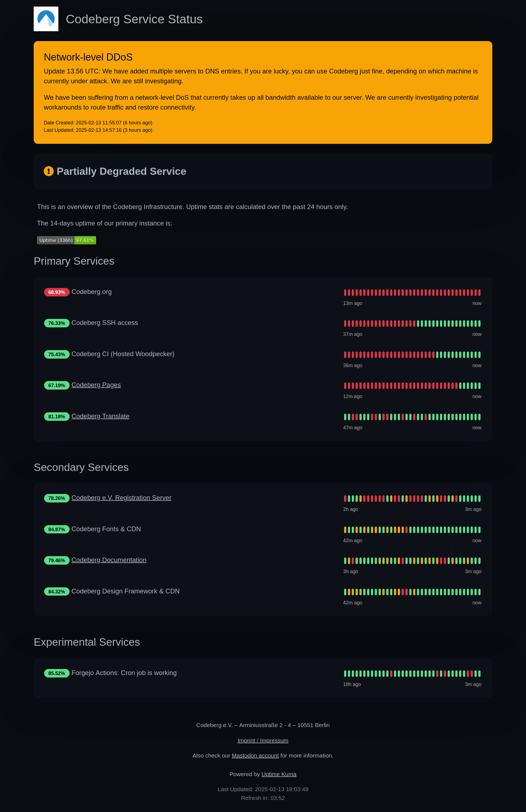
Task: Click the 76.33% SSH access badge
Action: point(57,323)
